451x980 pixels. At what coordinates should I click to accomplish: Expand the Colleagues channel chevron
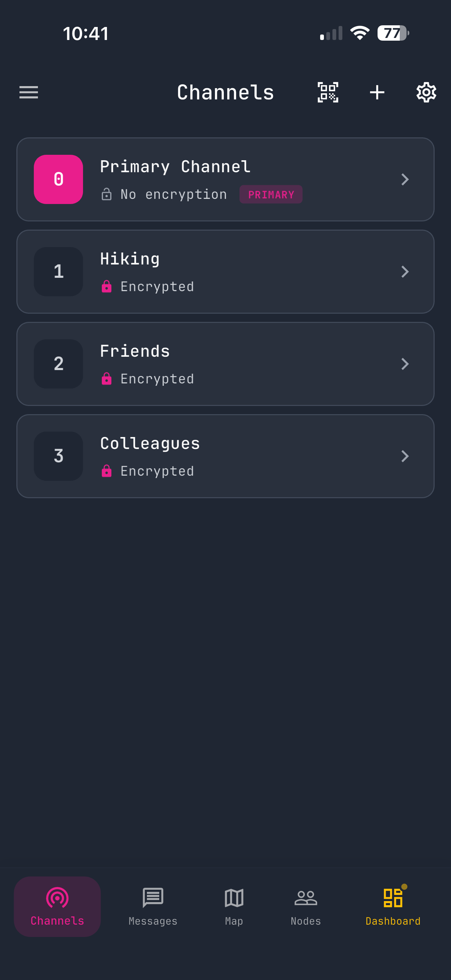click(x=405, y=456)
